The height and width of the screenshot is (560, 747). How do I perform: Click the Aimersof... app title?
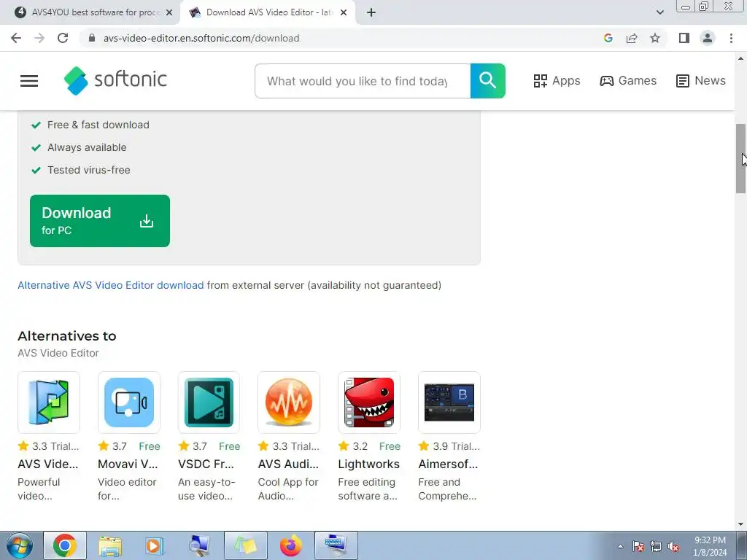(x=448, y=464)
